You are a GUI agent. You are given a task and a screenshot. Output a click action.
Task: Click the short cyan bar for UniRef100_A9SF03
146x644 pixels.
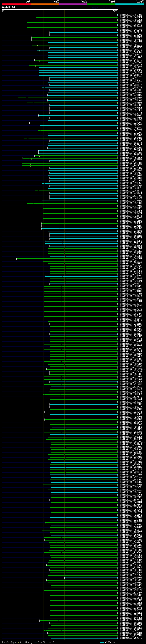pyautogui.click(x=91, y=578)
